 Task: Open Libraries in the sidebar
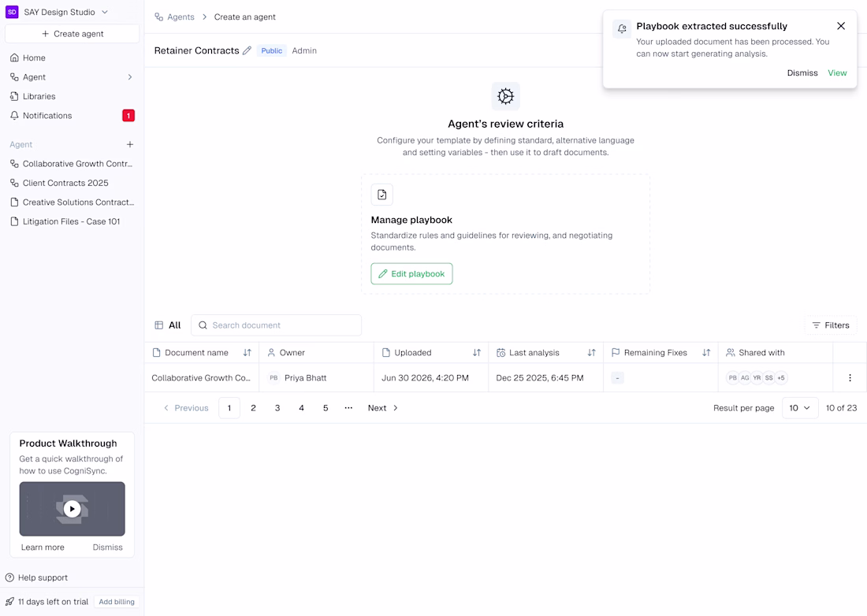pyautogui.click(x=39, y=96)
